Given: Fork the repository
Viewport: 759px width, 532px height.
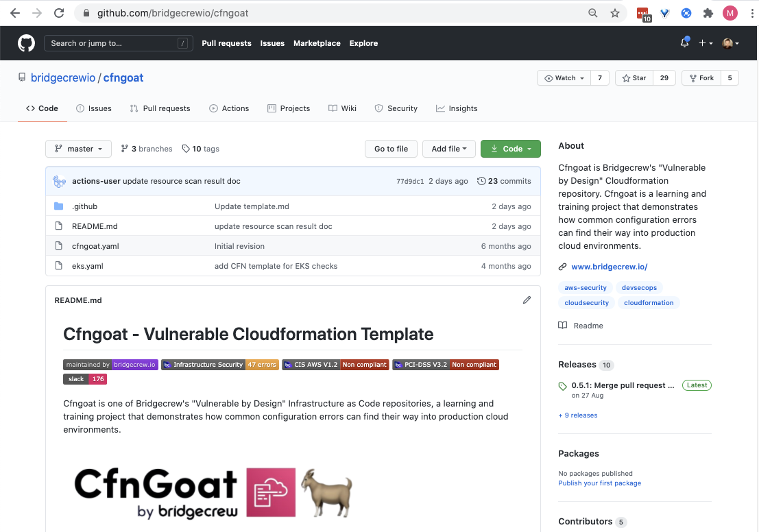Looking at the screenshot, I should 701,78.
